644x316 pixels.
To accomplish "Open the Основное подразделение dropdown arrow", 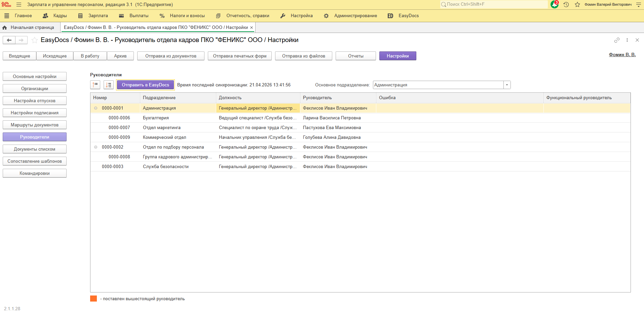I will tap(507, 85).
